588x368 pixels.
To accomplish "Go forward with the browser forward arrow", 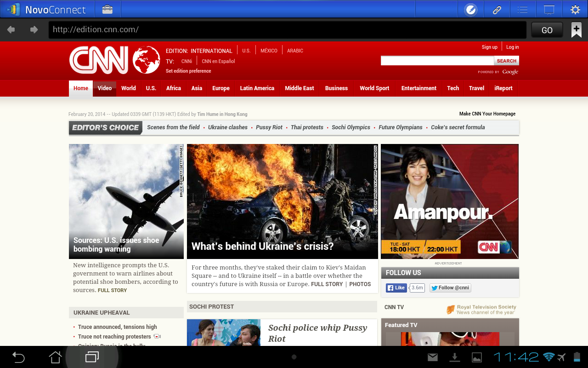I will click(34, 30).
